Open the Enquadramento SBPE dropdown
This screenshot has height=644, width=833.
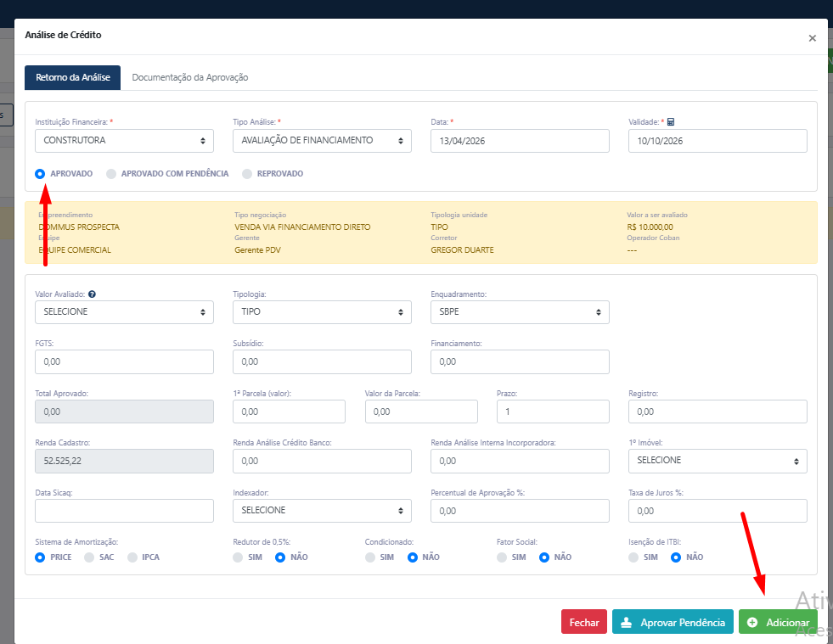(x=520, y=312)
